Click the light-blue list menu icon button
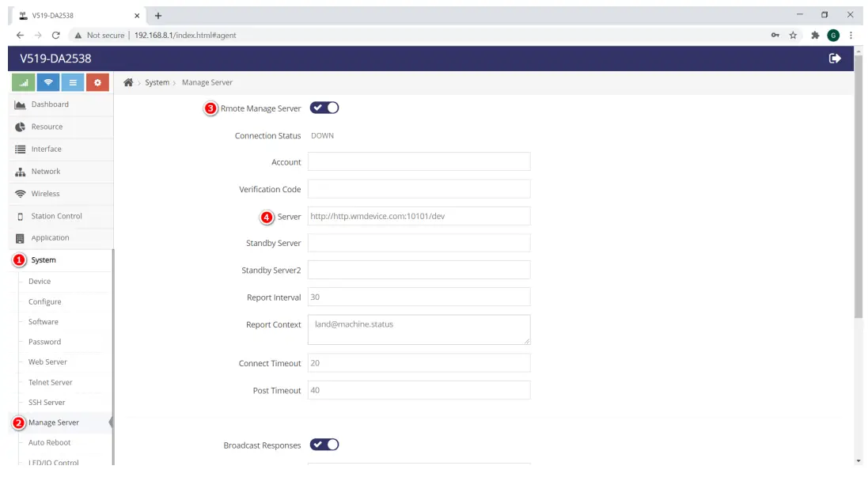This screenshot has height=481, width=868. [x=73, y=82]
